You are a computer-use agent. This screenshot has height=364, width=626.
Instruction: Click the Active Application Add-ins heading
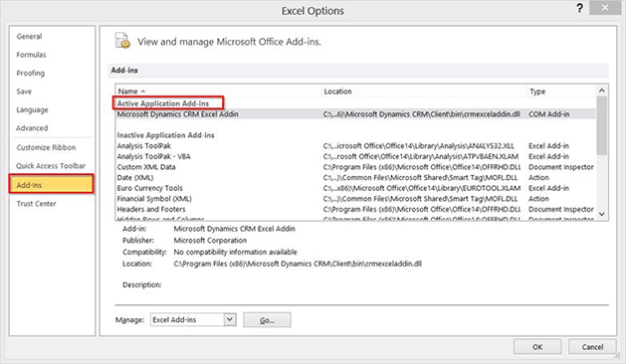click(x=163, y=103)
